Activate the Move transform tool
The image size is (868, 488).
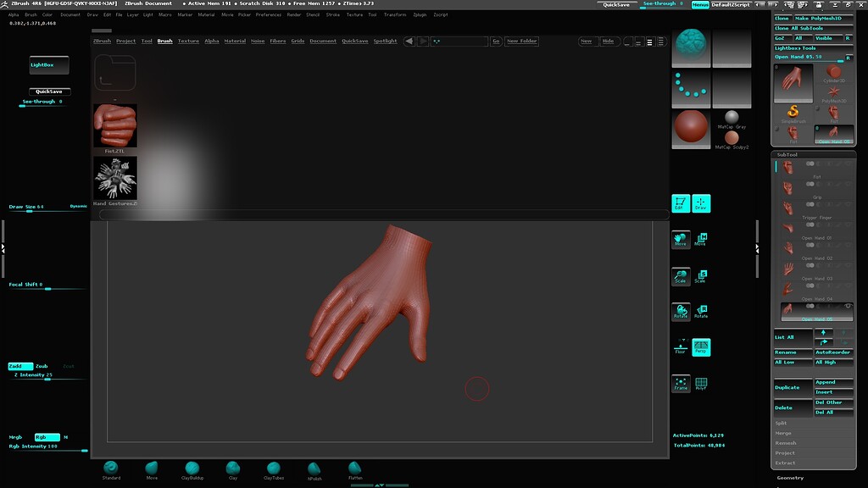tap(681, 240)
